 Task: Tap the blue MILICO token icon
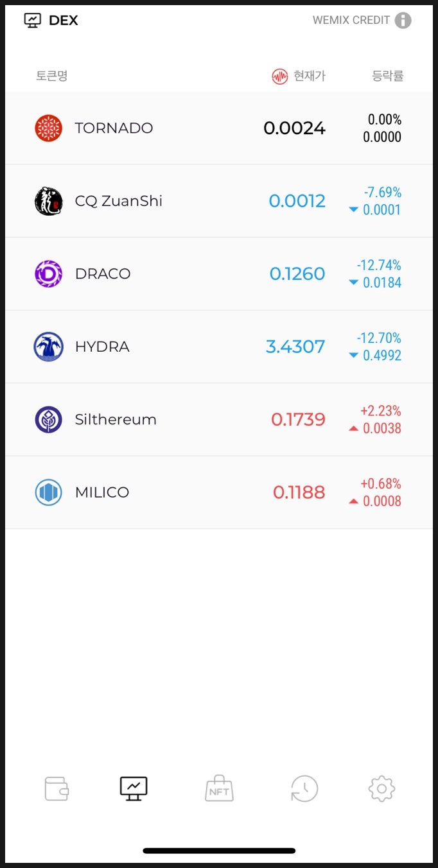click(x=48, y=492)
